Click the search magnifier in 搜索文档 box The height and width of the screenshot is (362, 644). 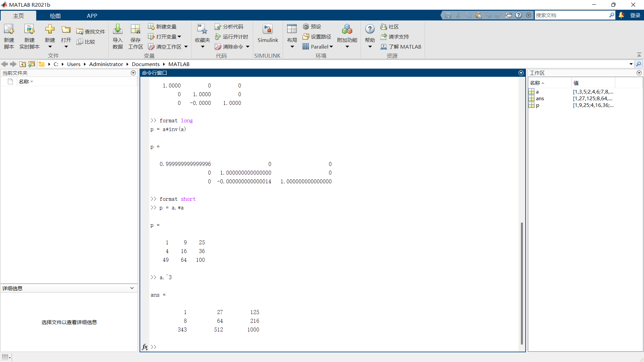[611, 15]
